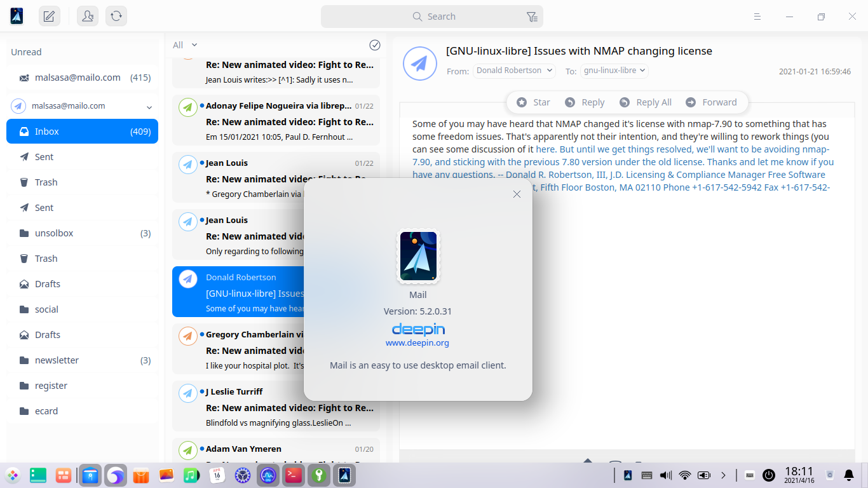Click the Star button on the email
This screenshot has width=868, height=488.
[x=534, y=102]
